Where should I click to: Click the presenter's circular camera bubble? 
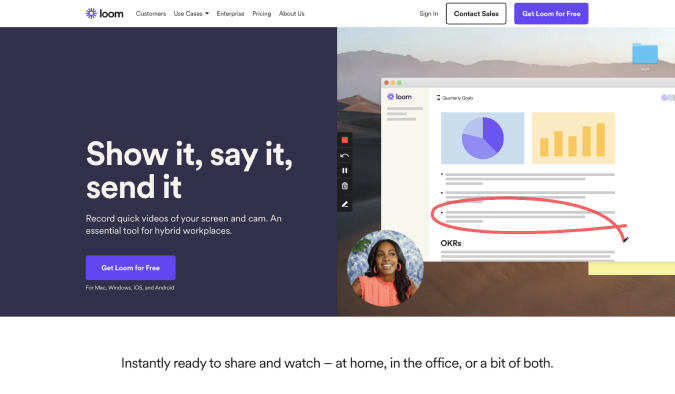(x=385, y=268)
